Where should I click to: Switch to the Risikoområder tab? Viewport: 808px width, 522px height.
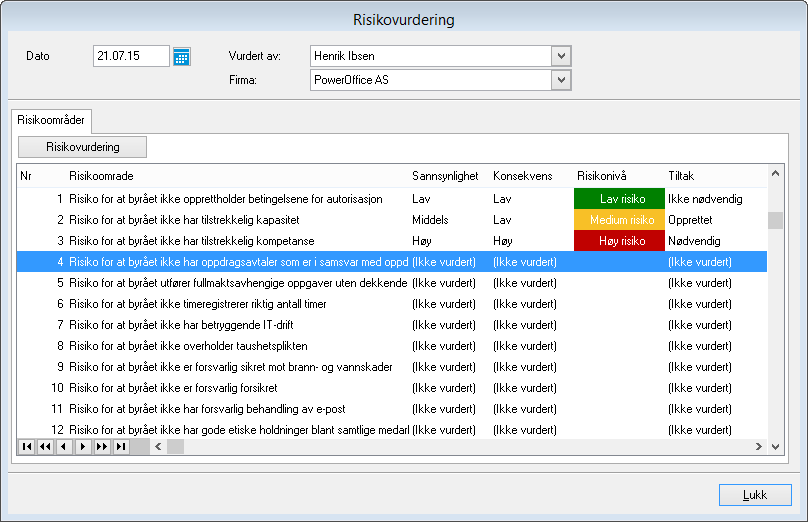[50, 120]
